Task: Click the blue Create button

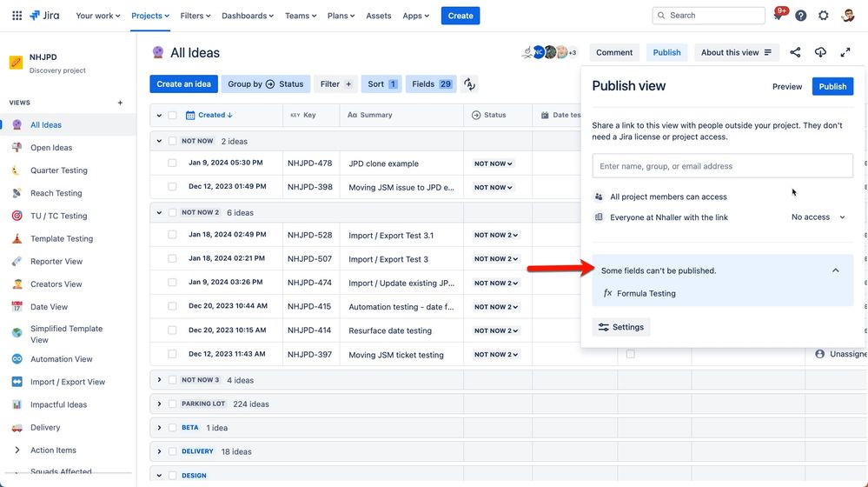Action: click(x=461, y=16)
